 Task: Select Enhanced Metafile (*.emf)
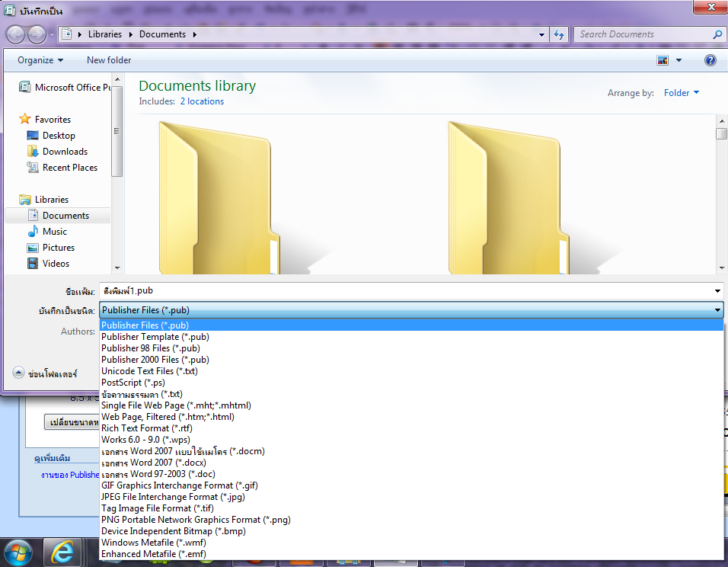pos(411,554)
